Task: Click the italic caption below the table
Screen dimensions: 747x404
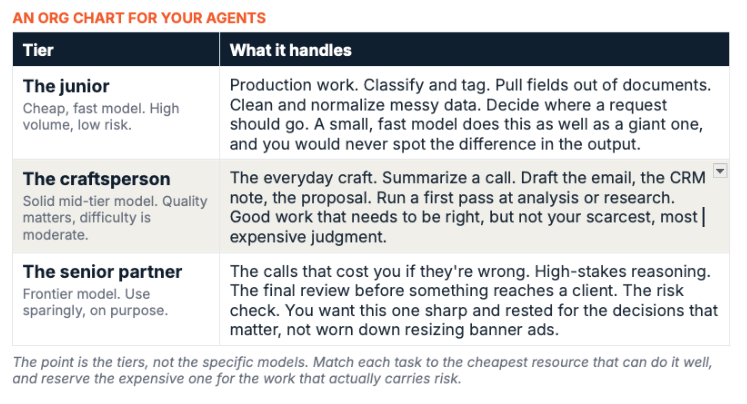Action: click(x=362, y=370)
